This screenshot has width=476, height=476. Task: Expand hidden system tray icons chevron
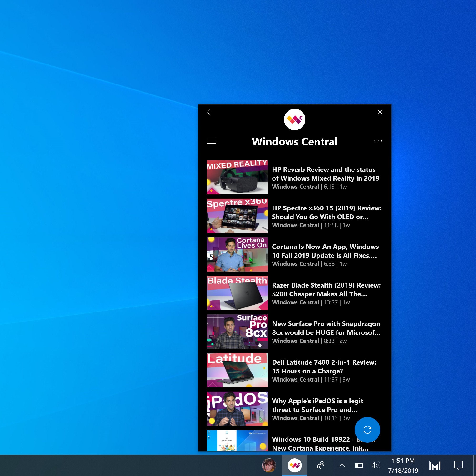click(x=342, y=465)
